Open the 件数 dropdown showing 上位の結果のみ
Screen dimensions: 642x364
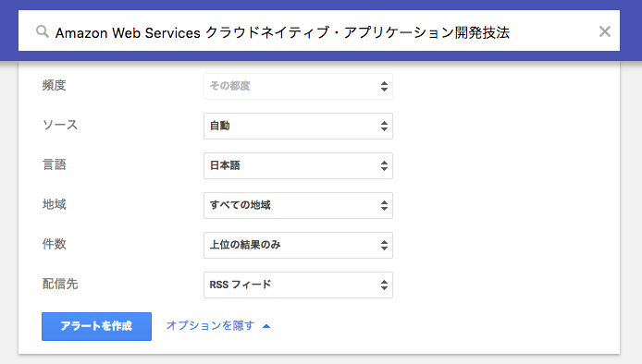(298, 245)
